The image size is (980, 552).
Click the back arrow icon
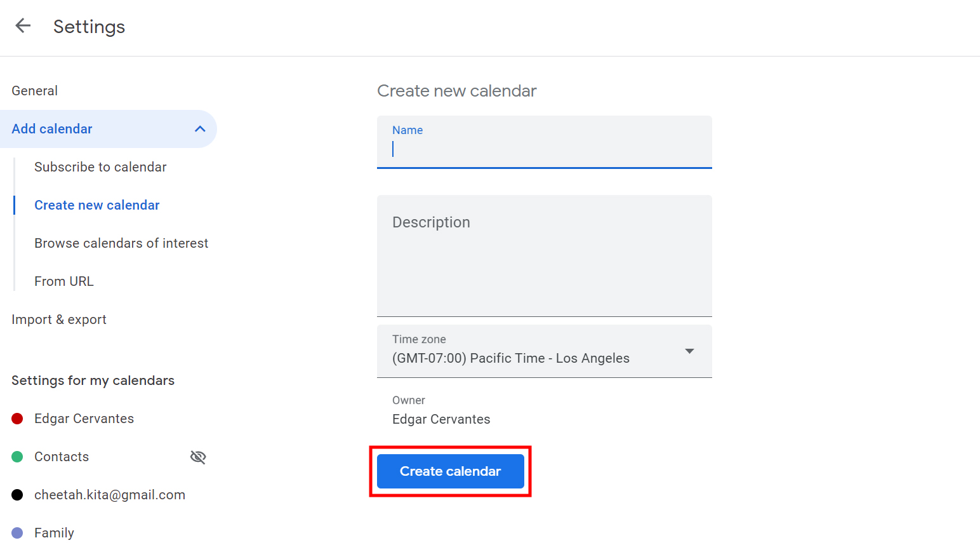point(23,25)
